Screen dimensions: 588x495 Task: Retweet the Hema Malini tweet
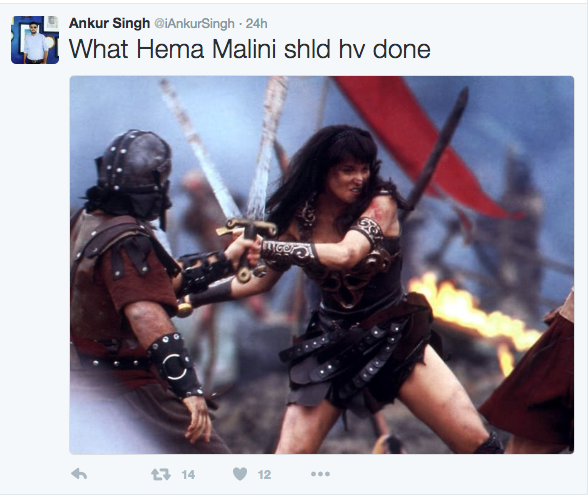160,474
